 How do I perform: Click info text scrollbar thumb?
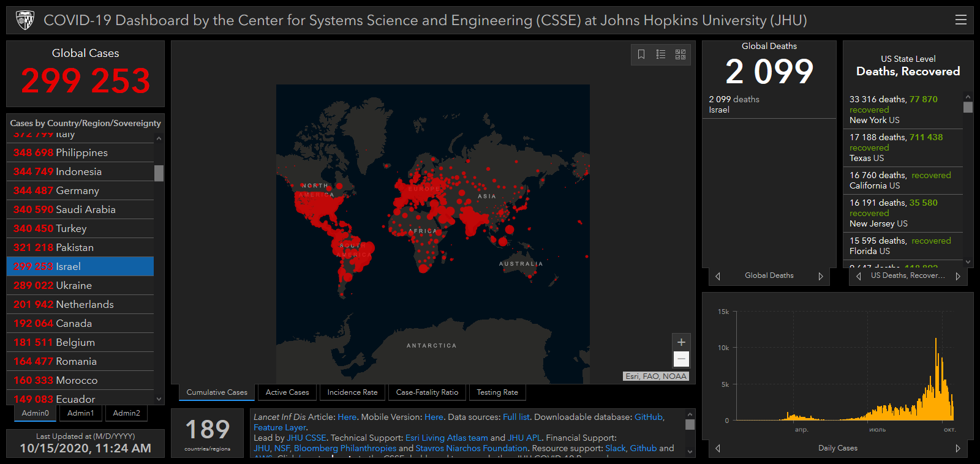690,424
